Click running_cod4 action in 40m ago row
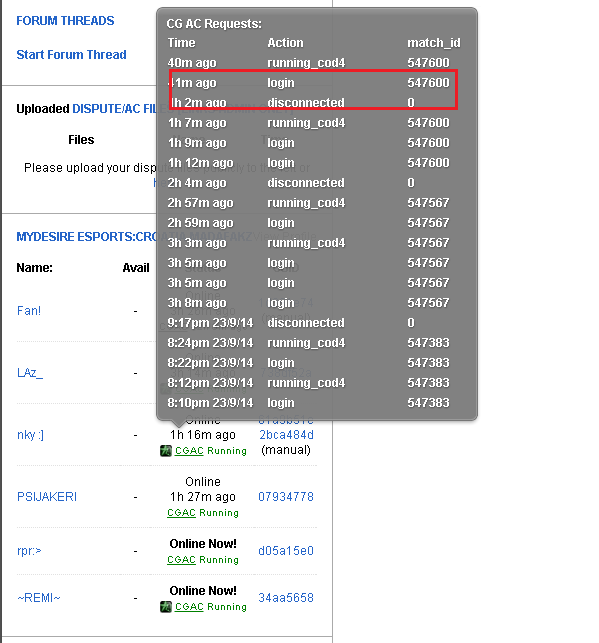This screenshot has width=599, height=643. [x=306, y=63]
